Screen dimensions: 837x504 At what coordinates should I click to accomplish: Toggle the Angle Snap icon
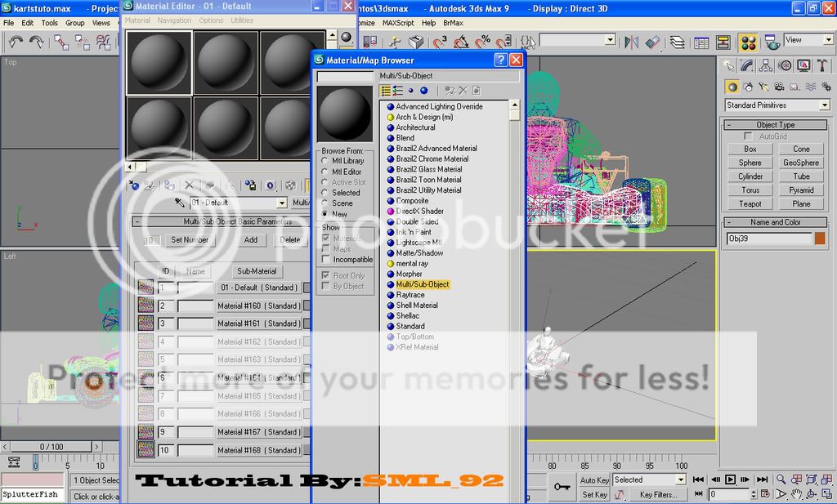click(x=461, y=42)
